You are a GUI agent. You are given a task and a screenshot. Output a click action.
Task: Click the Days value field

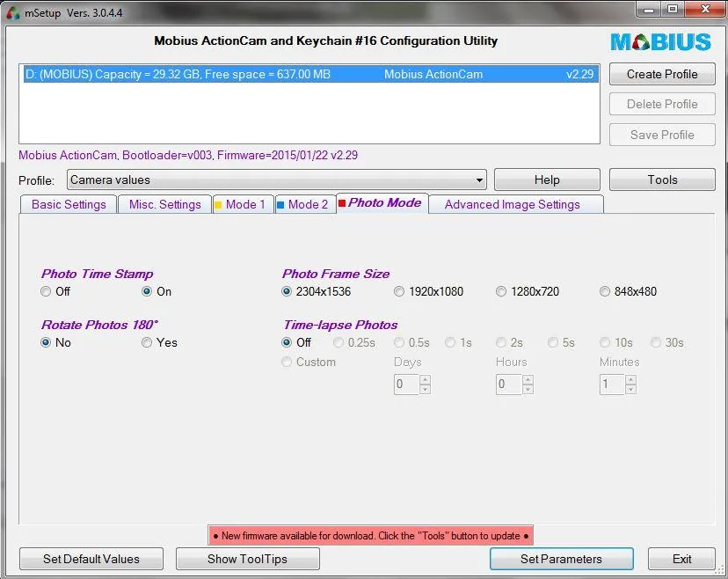click(x=407, y=385)
